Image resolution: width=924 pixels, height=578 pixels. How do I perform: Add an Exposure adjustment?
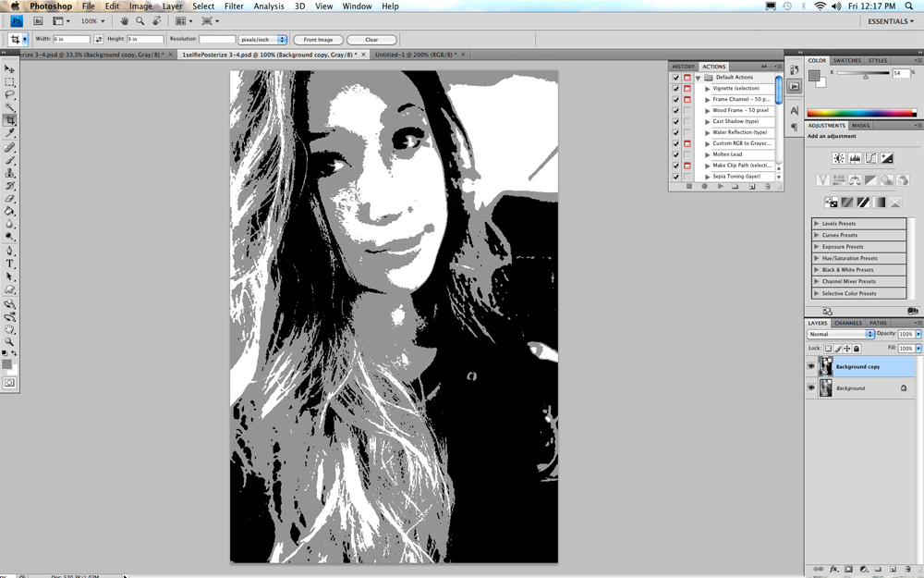click(x=886, y=158)
